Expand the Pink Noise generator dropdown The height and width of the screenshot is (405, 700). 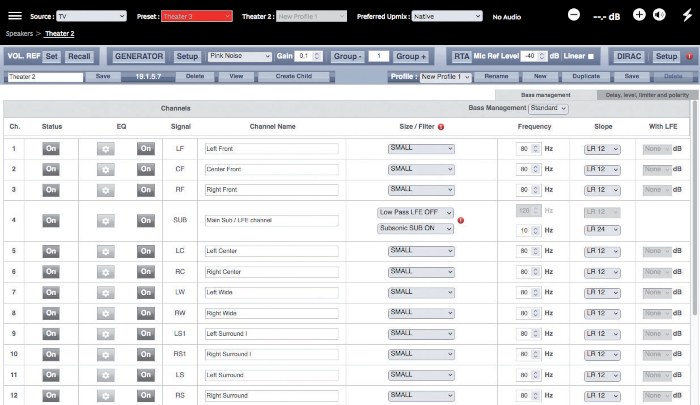[240, 56]
